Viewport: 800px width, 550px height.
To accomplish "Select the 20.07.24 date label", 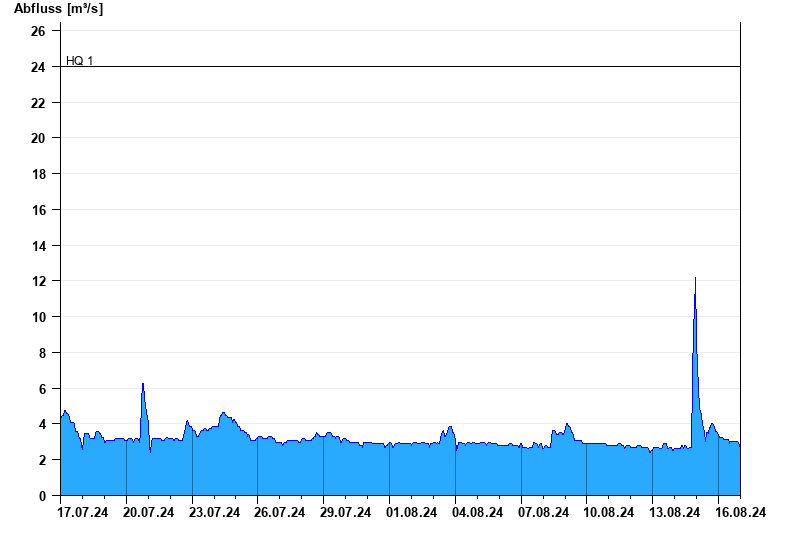I will click(x=149, y=513).
